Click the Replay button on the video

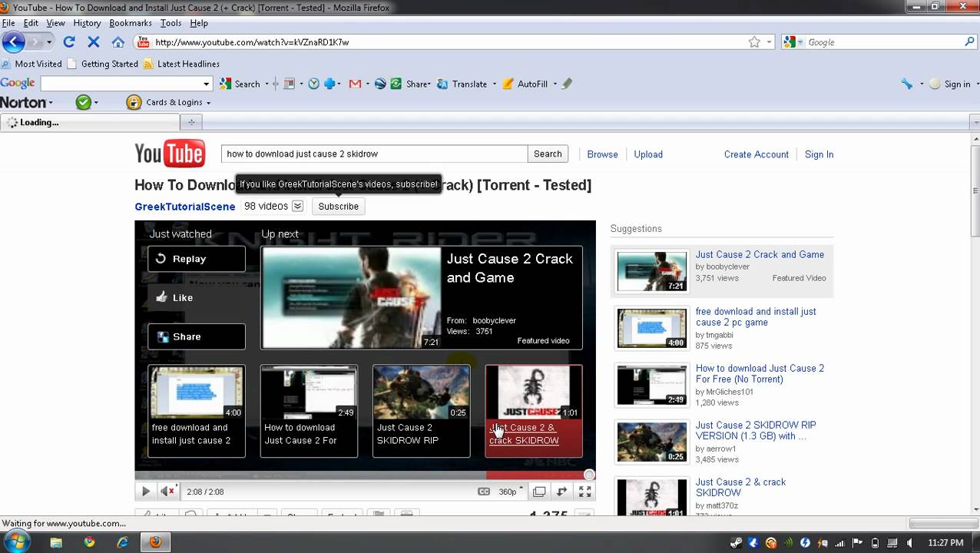(197, 259)
